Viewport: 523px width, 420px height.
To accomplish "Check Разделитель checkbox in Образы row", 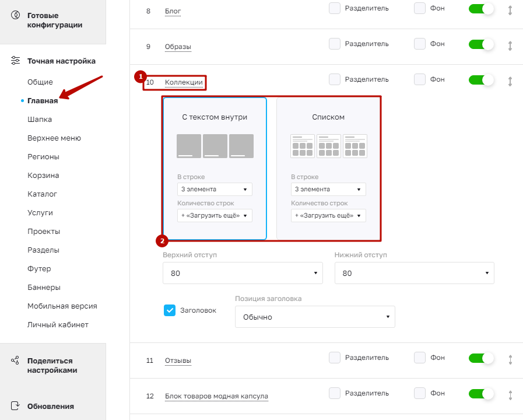I will click(335, 44).
